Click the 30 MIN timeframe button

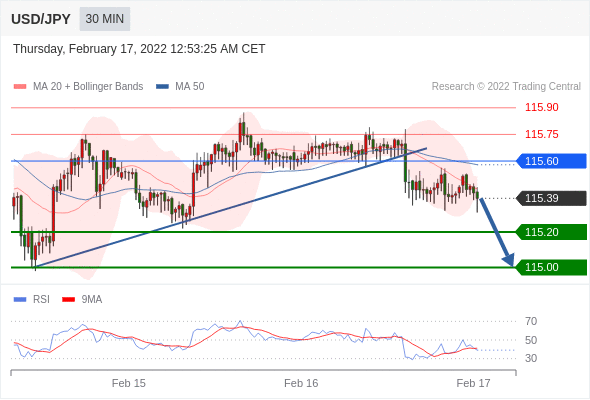105,19
